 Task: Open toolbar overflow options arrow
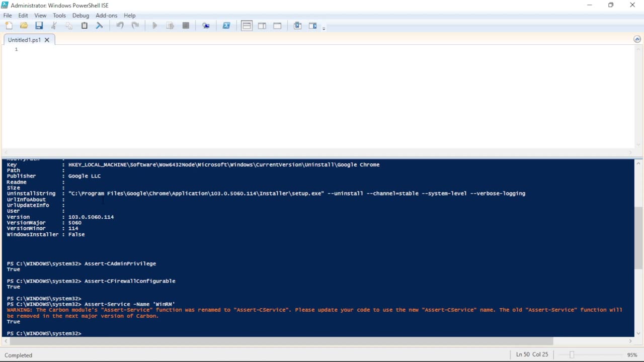[324, 28]
